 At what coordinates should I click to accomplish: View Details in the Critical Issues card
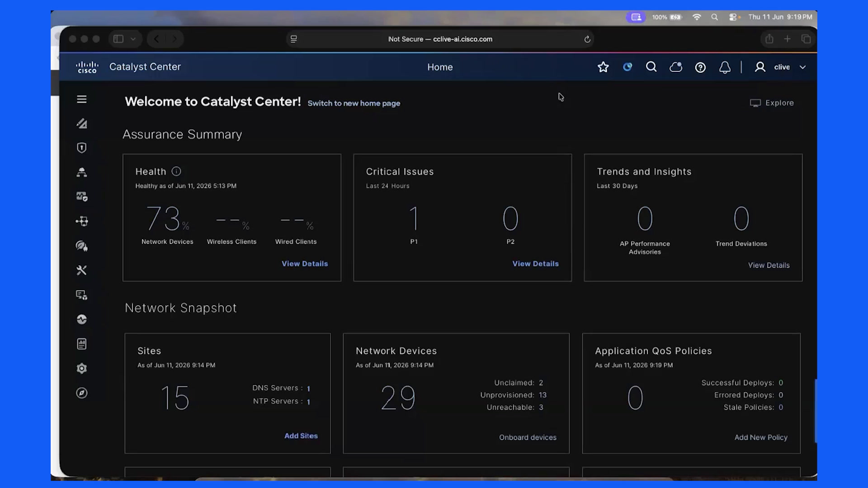[535, 263]
